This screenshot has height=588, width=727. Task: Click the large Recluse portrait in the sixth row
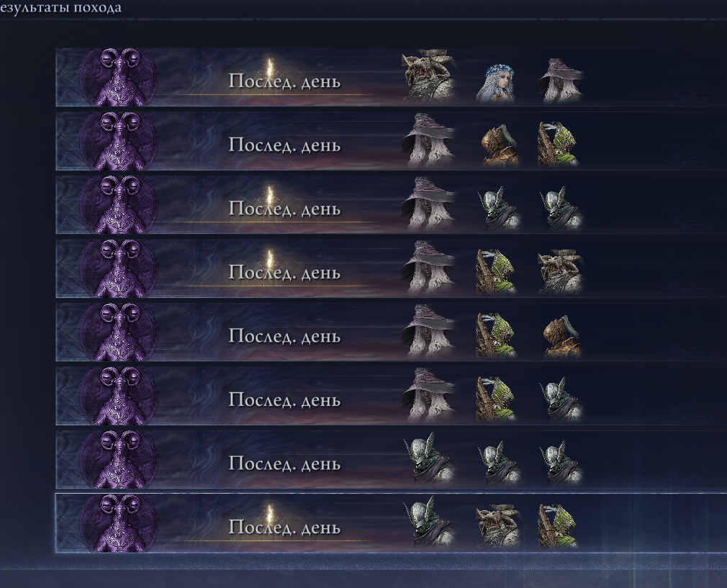point(429,395)
